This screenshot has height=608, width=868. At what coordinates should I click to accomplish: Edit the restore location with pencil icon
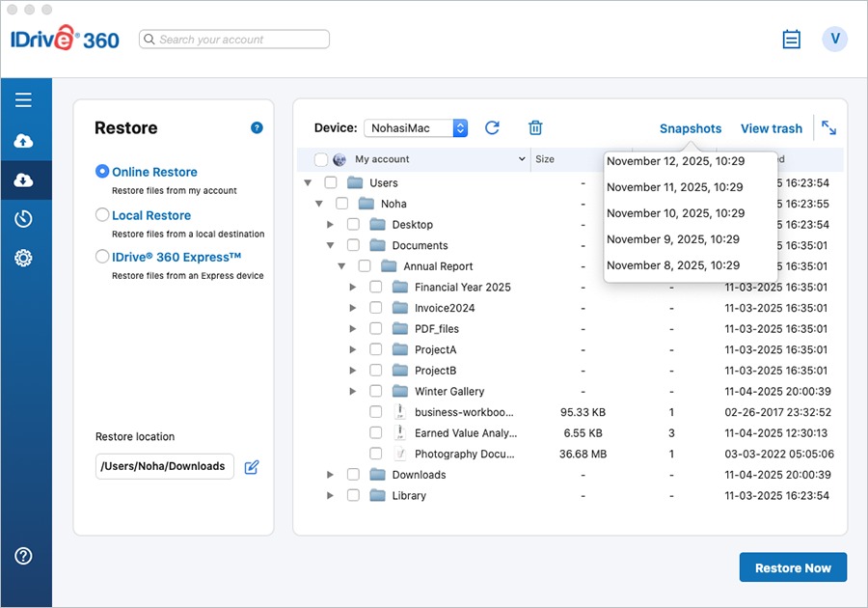252,467
